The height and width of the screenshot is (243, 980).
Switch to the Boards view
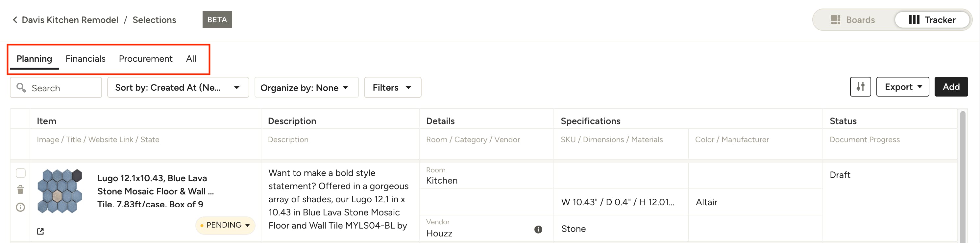(x=853, y=20)
